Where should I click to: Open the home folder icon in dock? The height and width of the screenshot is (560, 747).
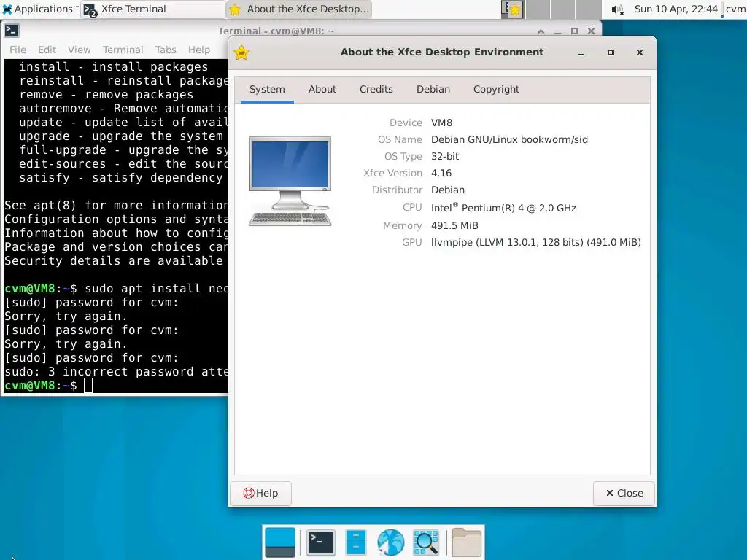pos(466,542)
